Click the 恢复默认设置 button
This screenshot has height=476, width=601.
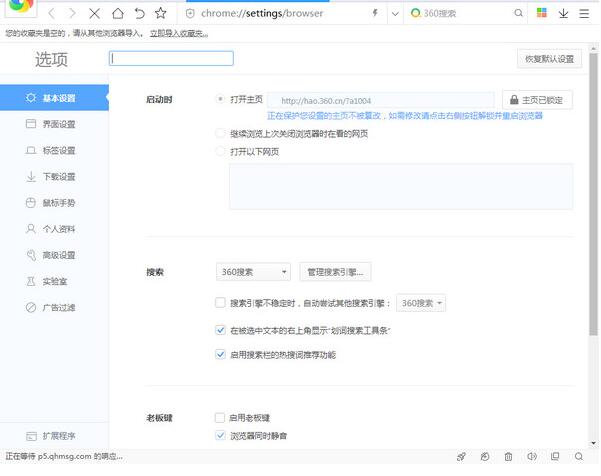point(549,59)
